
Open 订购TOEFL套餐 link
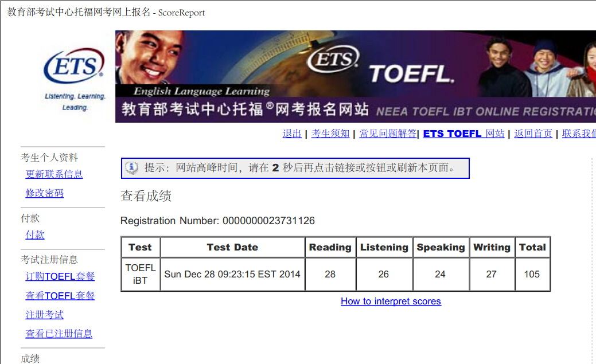click(x=60, y=277)
